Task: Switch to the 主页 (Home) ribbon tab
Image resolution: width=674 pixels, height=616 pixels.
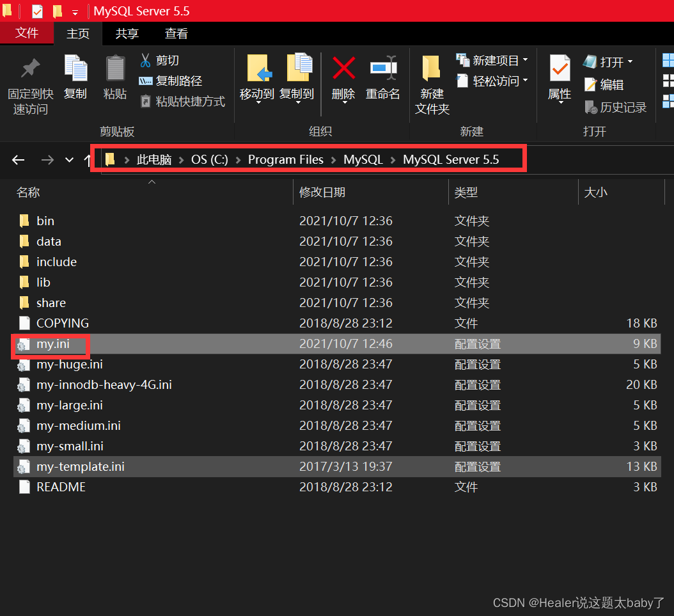Action: 78,33
